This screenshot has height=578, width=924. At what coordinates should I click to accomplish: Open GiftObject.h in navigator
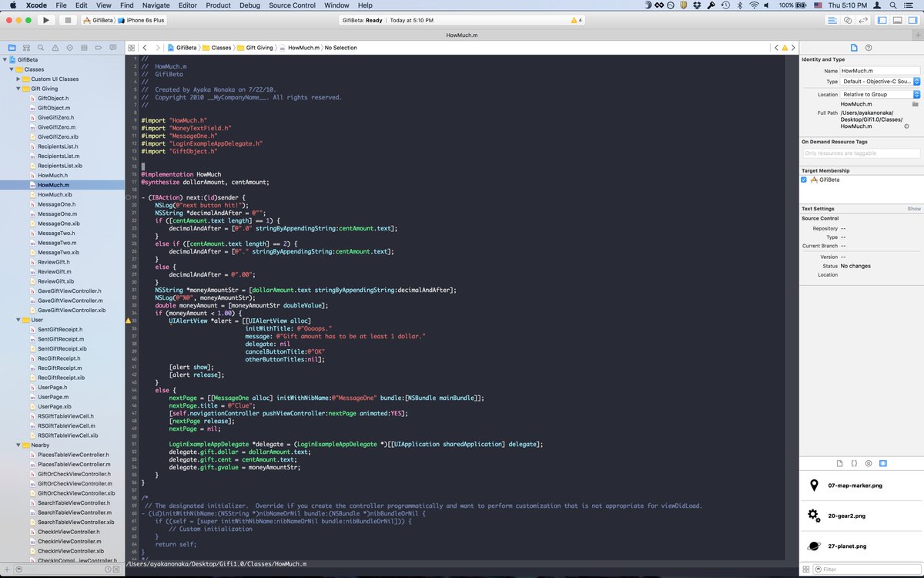coord(52,98)
